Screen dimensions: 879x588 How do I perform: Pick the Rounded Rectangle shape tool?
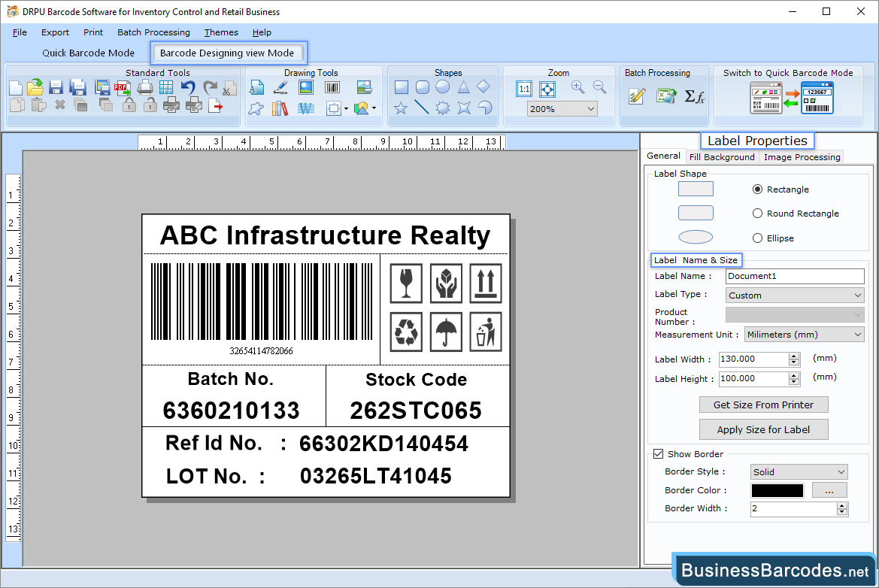(x=423, y=87)
